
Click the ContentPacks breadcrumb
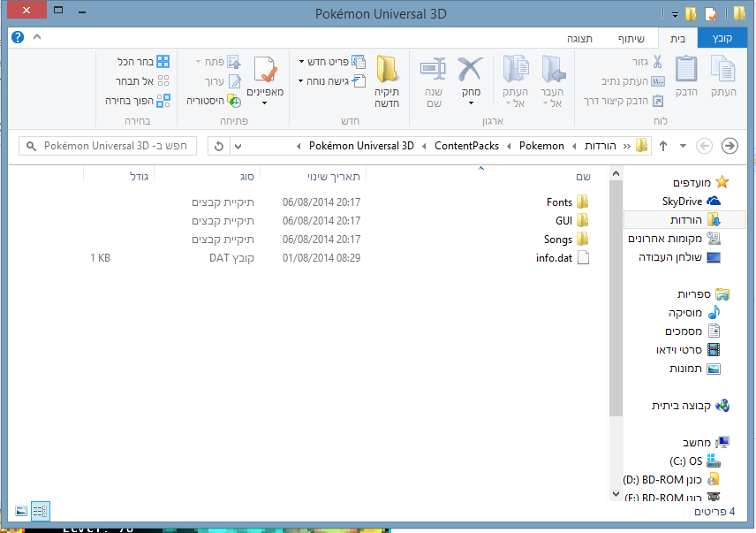click(x=466, y=146)
